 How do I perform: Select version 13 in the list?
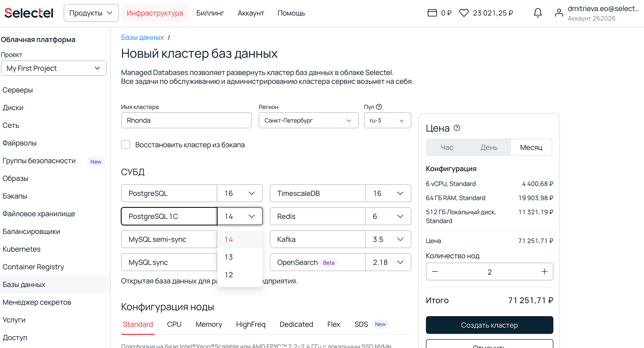pyautogui.click(x=240, y=257)
